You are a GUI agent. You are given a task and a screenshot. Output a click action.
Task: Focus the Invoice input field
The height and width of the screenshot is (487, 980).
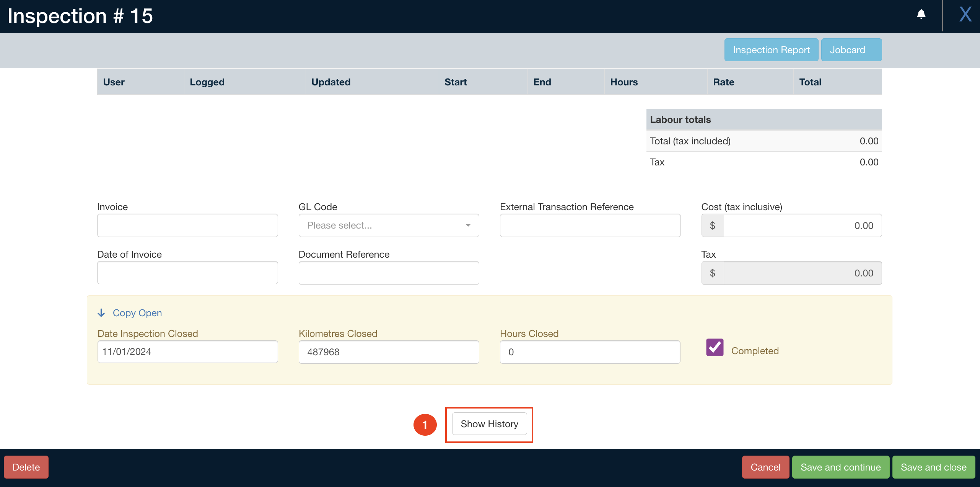(x=187, y=226)
